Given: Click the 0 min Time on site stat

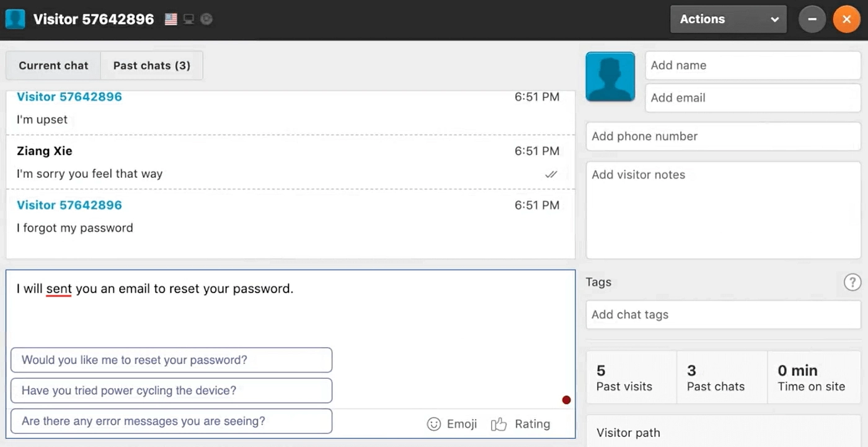Looking at the screenshot, I should pos(814,378).
